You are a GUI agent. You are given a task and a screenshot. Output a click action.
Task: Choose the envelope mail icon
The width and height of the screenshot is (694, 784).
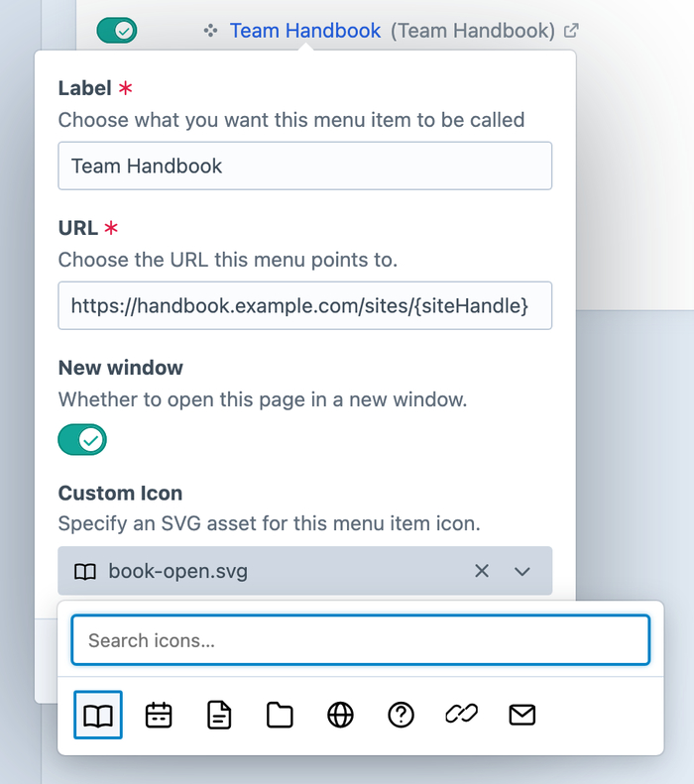pos(522,715)
